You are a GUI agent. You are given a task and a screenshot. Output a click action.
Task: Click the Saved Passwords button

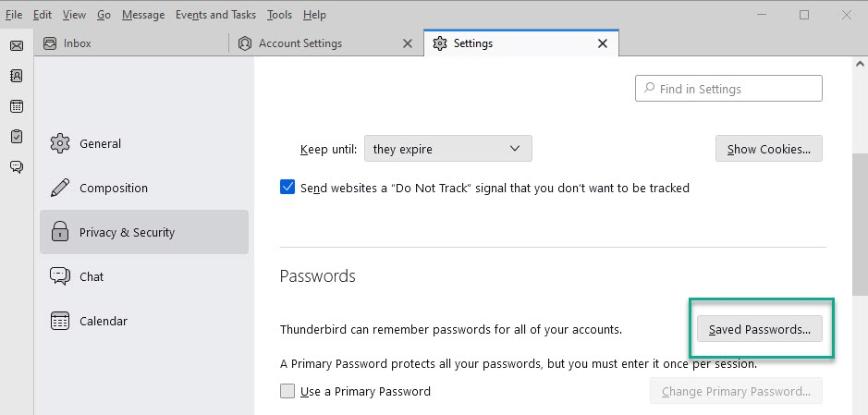(759, 329)
